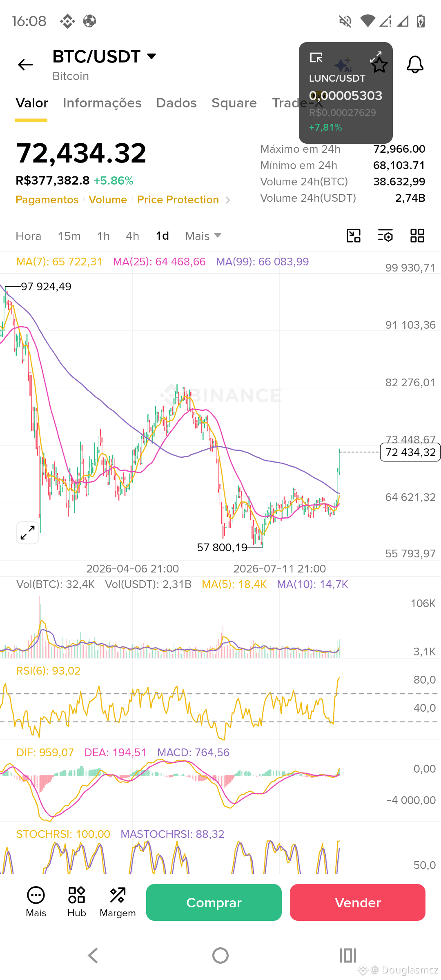Screen dimensions: 441x980
Task: Tap the Volume 24h(USDT) value
Action: pos(410,198)
